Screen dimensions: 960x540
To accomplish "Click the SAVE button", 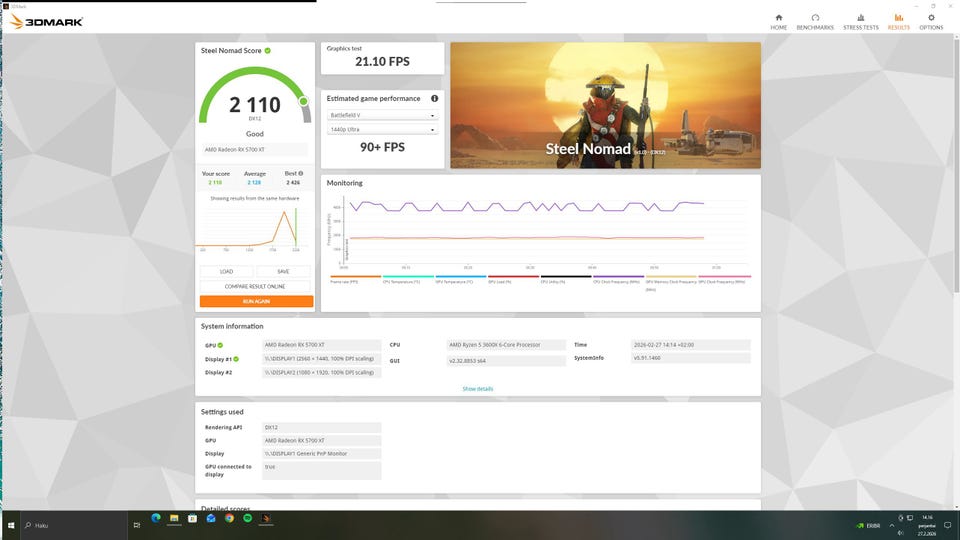I will coord(283,271).
